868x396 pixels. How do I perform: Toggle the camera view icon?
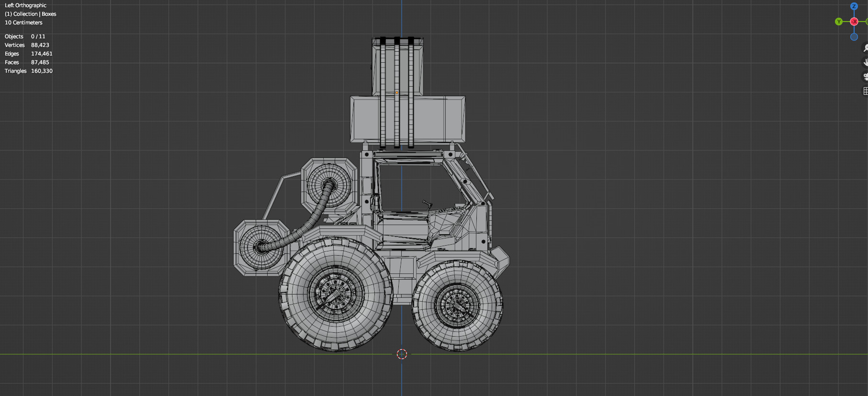pos(865,76)
